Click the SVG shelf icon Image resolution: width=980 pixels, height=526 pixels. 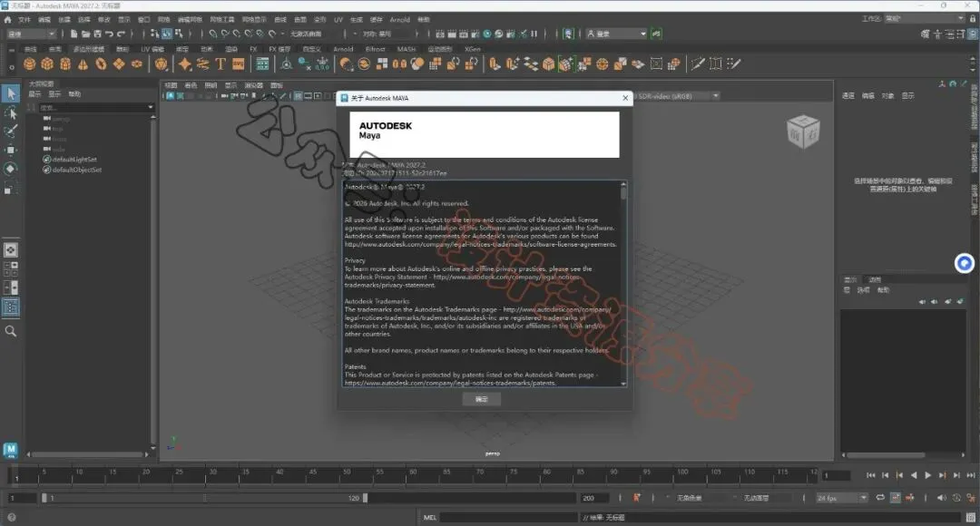pos(238,63)
